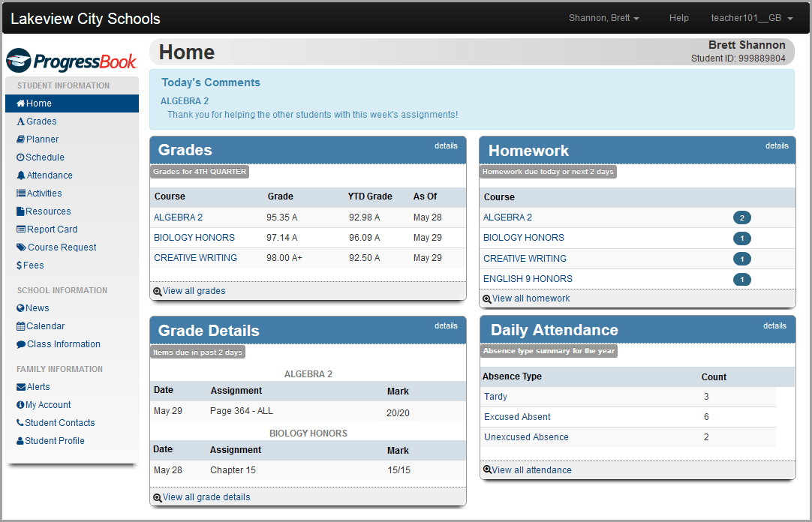Click the Tardy absence type
Viewport: 812px width, 522px height.
[495, 397]
